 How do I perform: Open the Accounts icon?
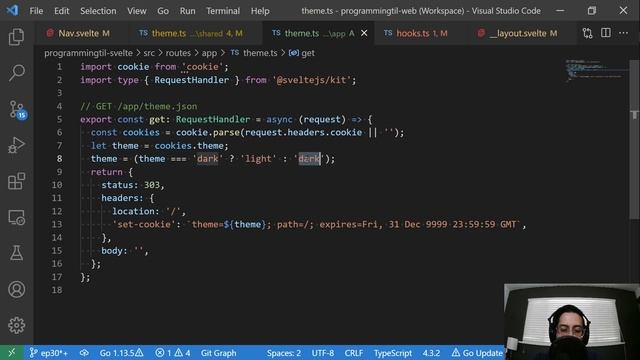pyautogui.click(x=16, y=289)
